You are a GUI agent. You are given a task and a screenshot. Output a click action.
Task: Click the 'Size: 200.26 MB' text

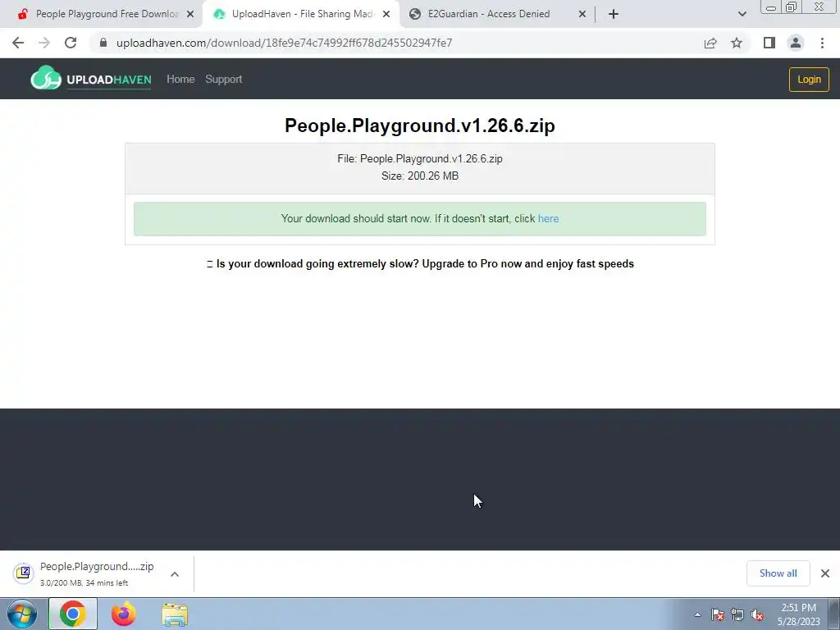tap(420, 176)
